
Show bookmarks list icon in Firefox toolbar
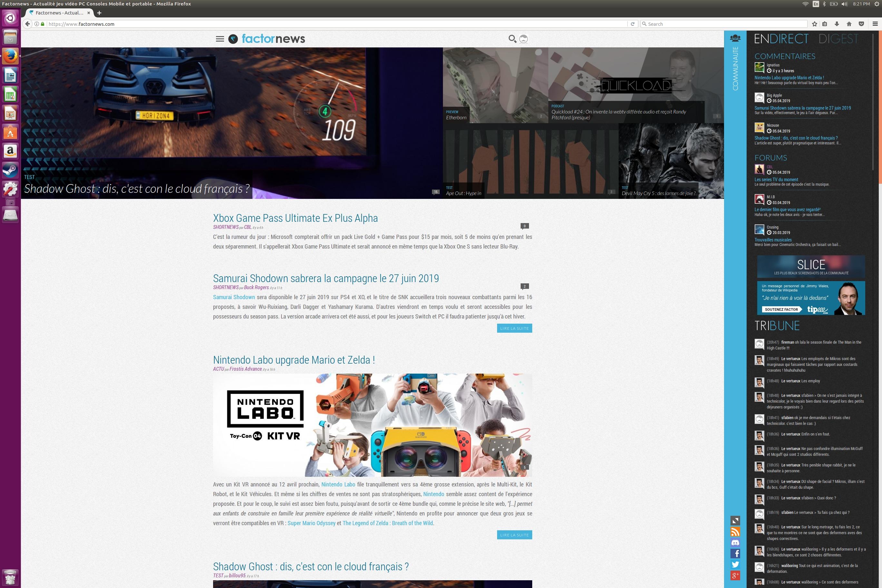(x=825, y=24)
